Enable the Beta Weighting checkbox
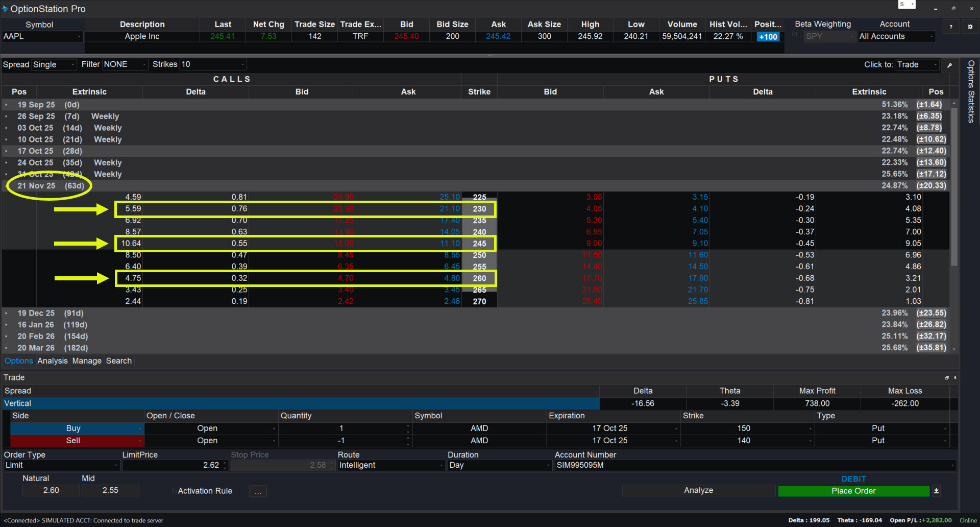The image size is (980, 527). pos(794,35)
